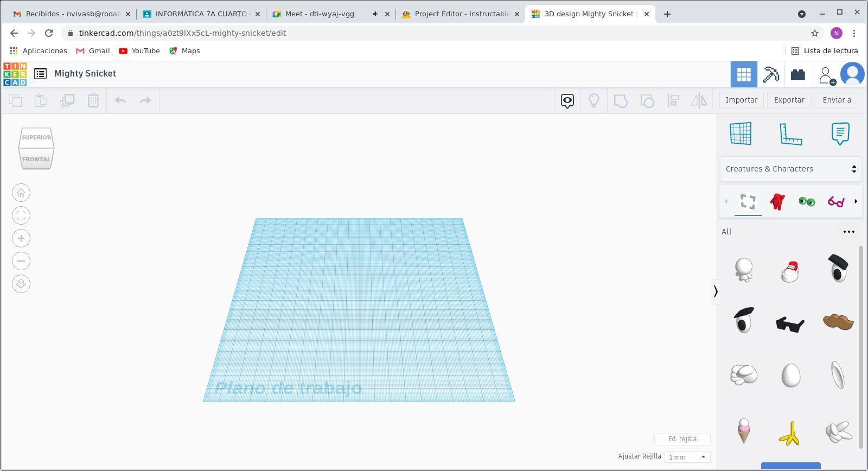Zoom out with the minus button
The width and height of the screenshot is (868, 471).
point(21,261)
